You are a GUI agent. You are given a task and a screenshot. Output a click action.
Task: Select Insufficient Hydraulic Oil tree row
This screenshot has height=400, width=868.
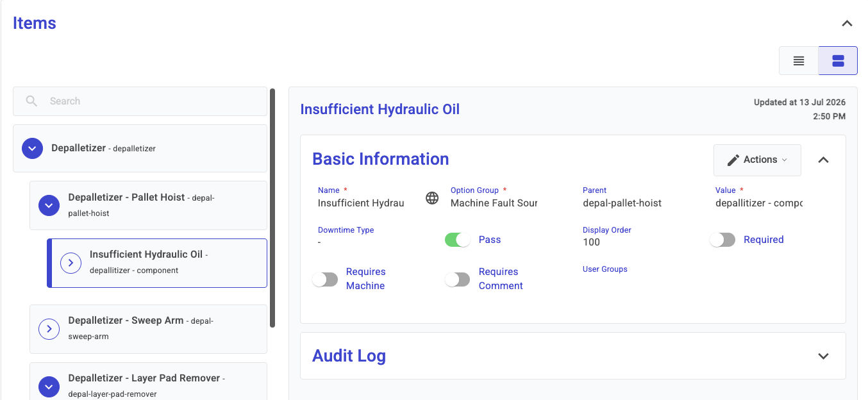[x=157, y=263]
